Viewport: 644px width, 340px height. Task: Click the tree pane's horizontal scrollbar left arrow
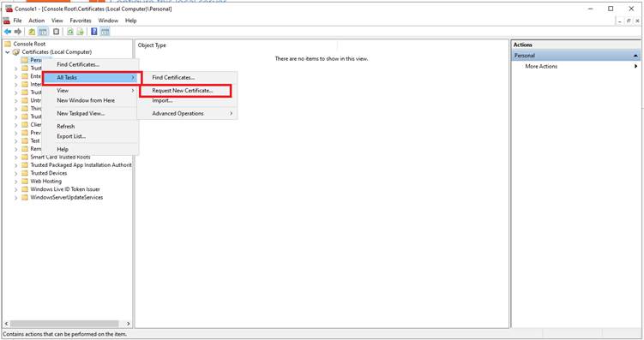(x=6, y=324)
